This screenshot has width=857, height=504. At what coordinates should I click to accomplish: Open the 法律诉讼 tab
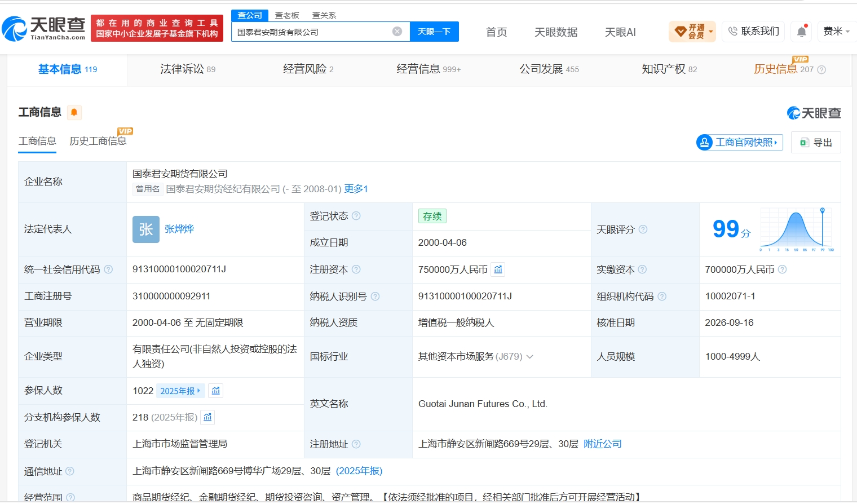(x=188, y=69)
